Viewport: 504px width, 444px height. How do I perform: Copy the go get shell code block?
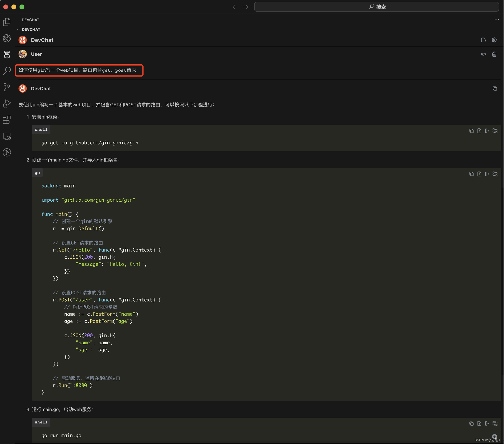(471, 131)
